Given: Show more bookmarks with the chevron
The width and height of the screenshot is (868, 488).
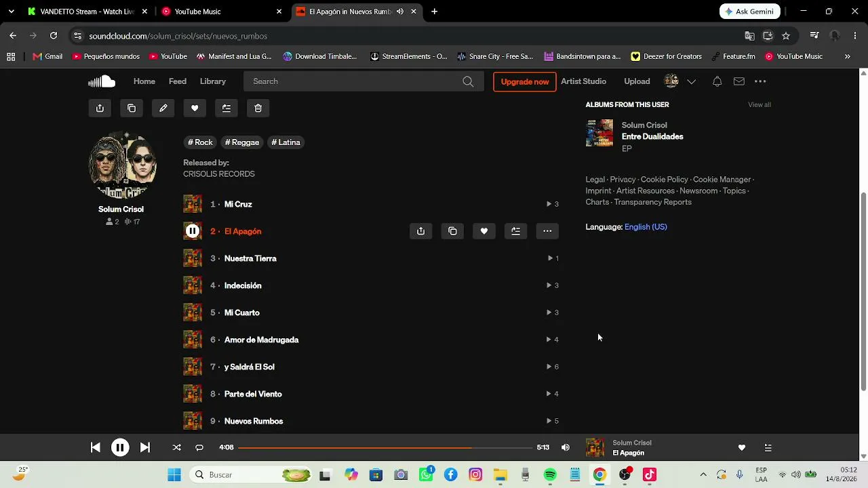Looking at the screenshot, I should 847,56.
